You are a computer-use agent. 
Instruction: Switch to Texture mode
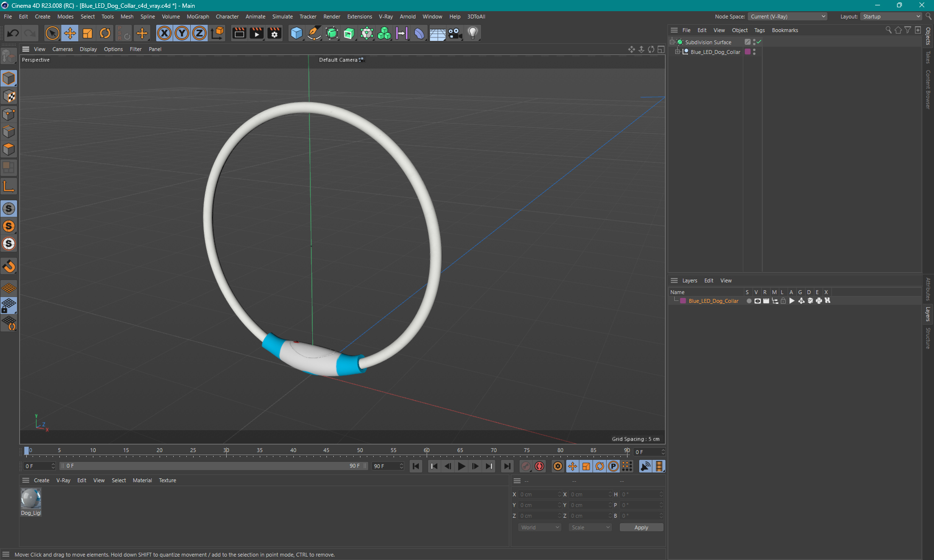9,96
